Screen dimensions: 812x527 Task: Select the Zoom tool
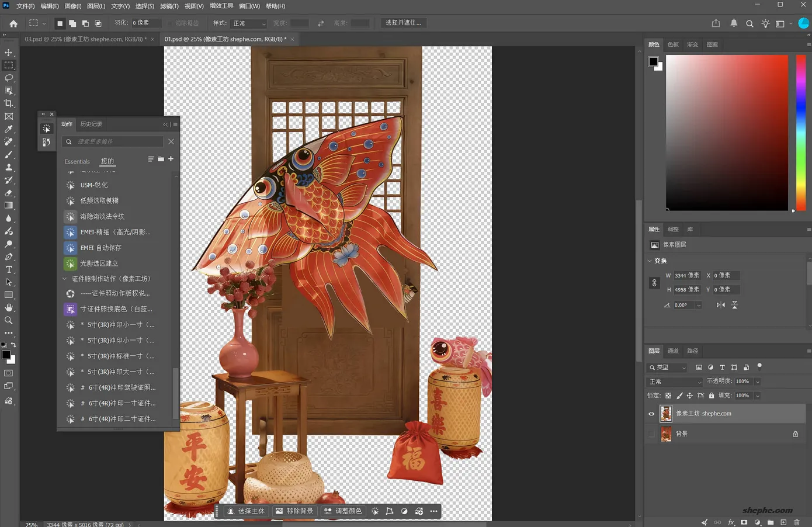(9, 320)
